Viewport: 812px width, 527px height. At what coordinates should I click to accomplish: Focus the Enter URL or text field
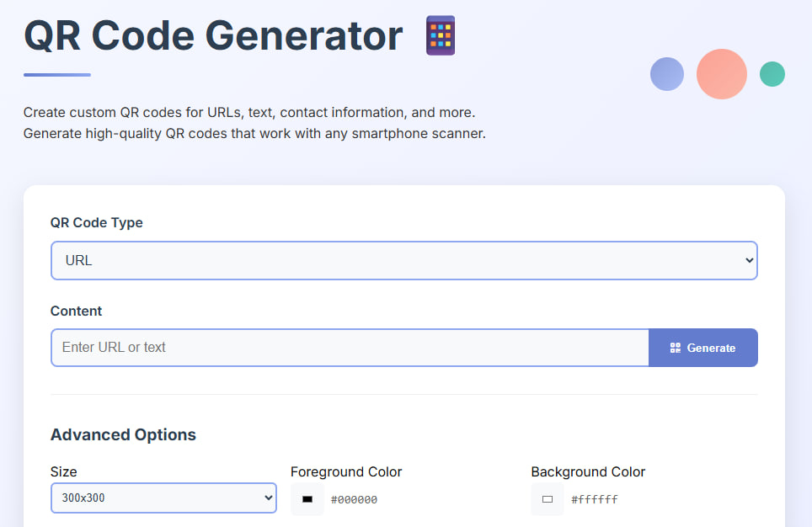pyautogui.click(x=350, y=348)
